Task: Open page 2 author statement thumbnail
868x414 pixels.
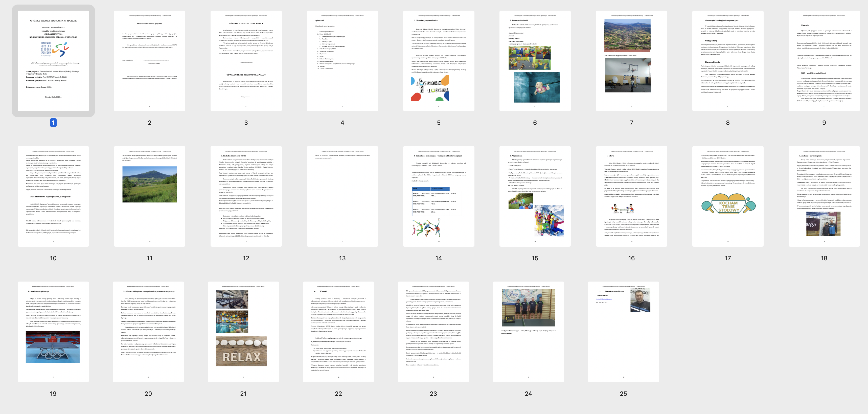Action: [149, 61]
